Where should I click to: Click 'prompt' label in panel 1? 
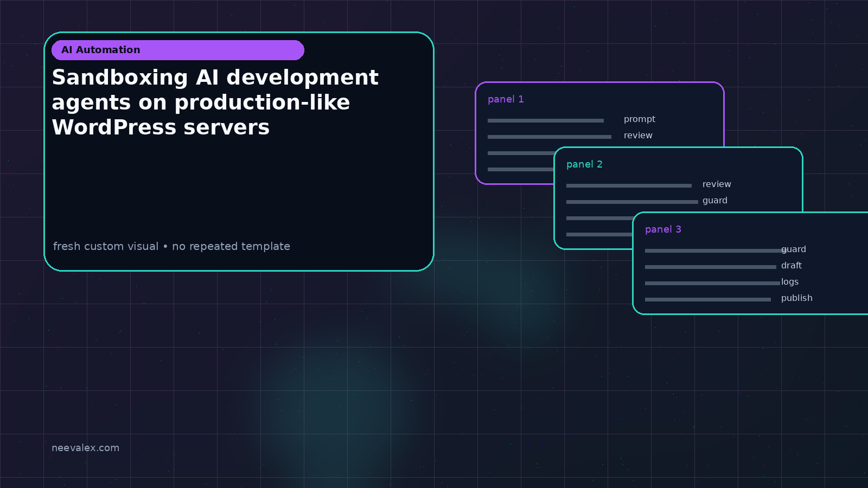click(x=640, y=119)
